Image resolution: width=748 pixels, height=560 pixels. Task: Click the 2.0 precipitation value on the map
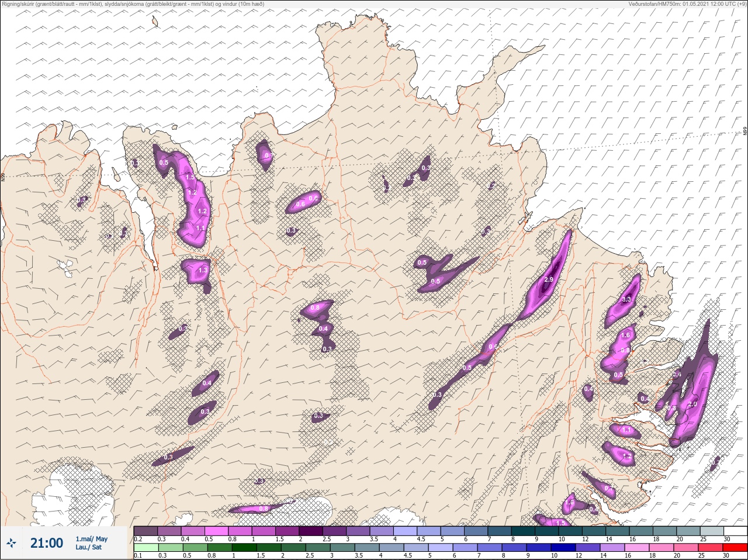[x=693, y=404]
